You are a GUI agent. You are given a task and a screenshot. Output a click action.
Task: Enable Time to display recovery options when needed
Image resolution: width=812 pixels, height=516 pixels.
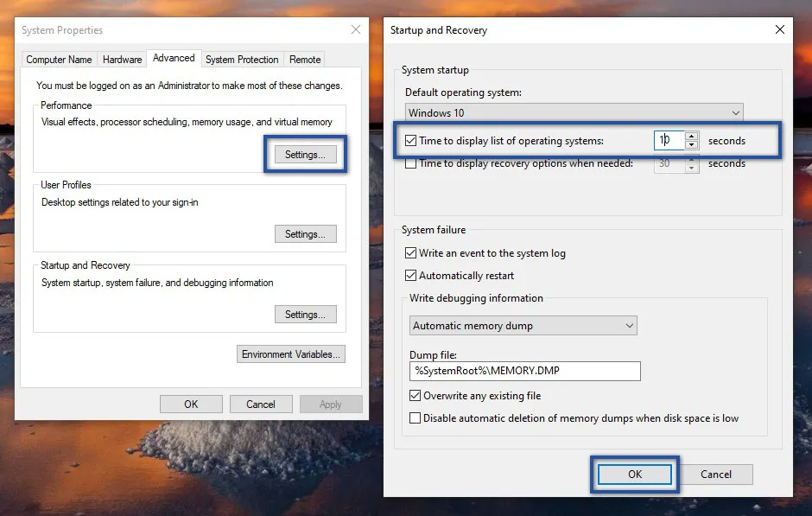[x=410, y=163]
